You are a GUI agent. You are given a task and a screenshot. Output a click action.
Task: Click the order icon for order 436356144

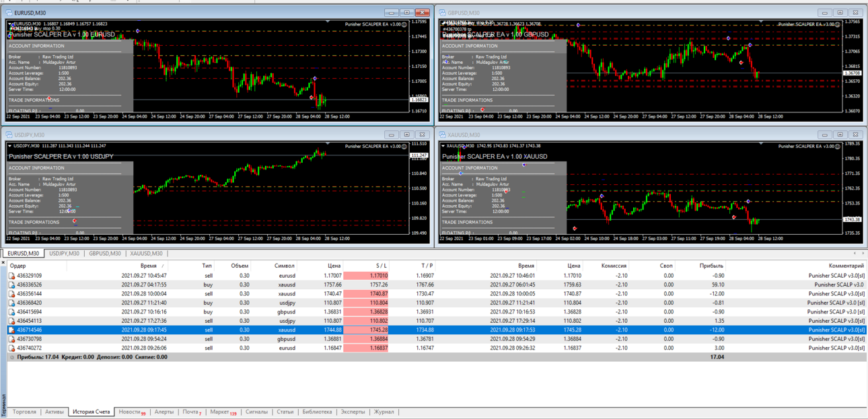11,294
